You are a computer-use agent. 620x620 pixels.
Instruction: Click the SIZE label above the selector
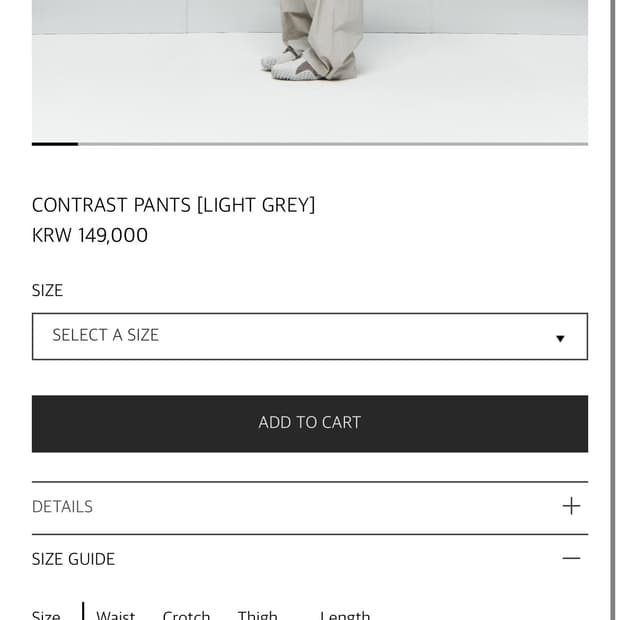(47, 291)
